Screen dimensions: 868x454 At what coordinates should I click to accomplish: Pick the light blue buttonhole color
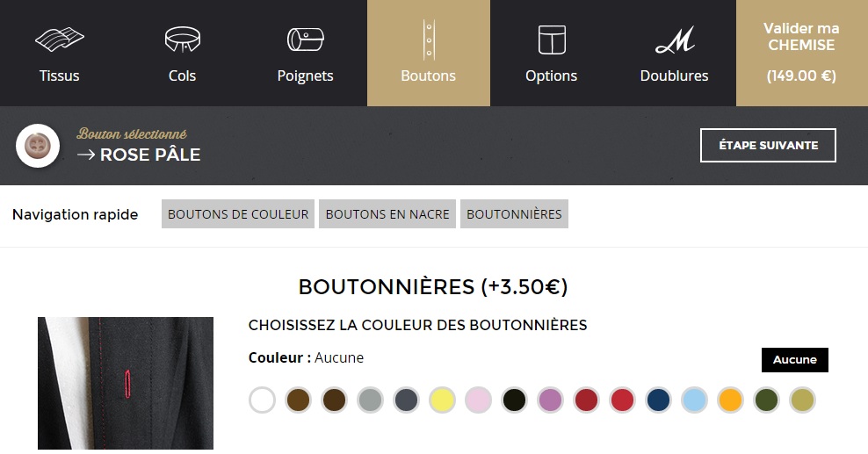(694, 400)
